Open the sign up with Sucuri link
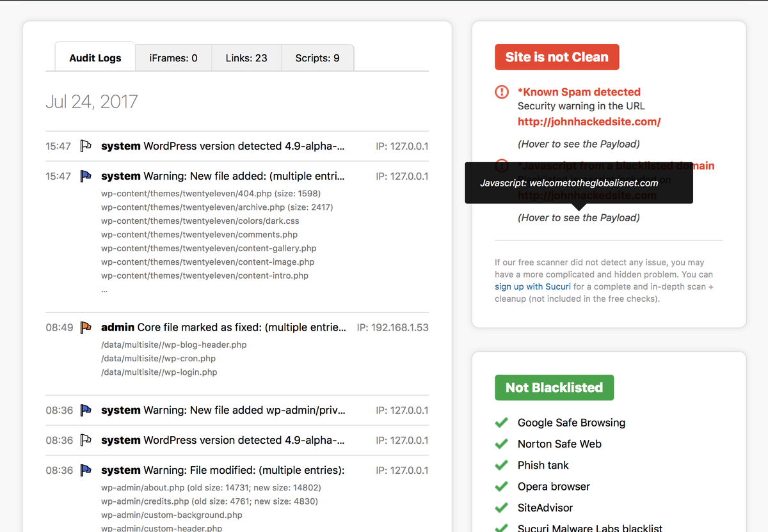768x532 pixels. (x=532, y=286)
